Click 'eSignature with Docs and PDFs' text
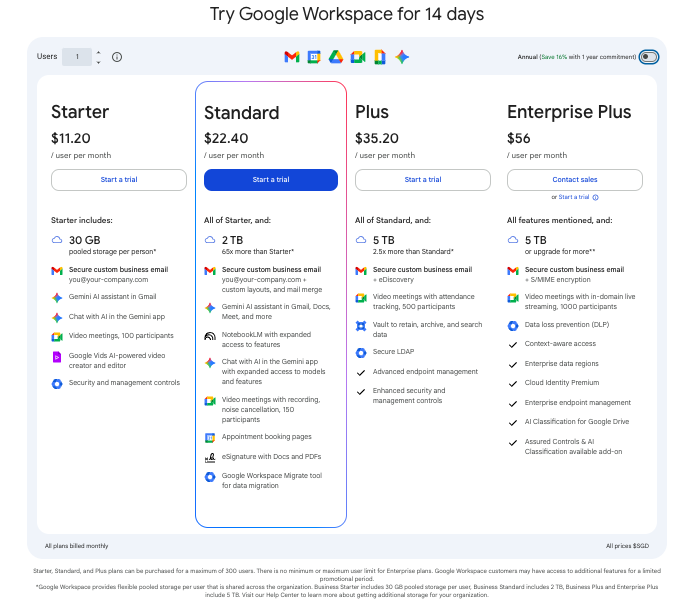The width and height of the screenshot is (688, 601). pos(272,457)
